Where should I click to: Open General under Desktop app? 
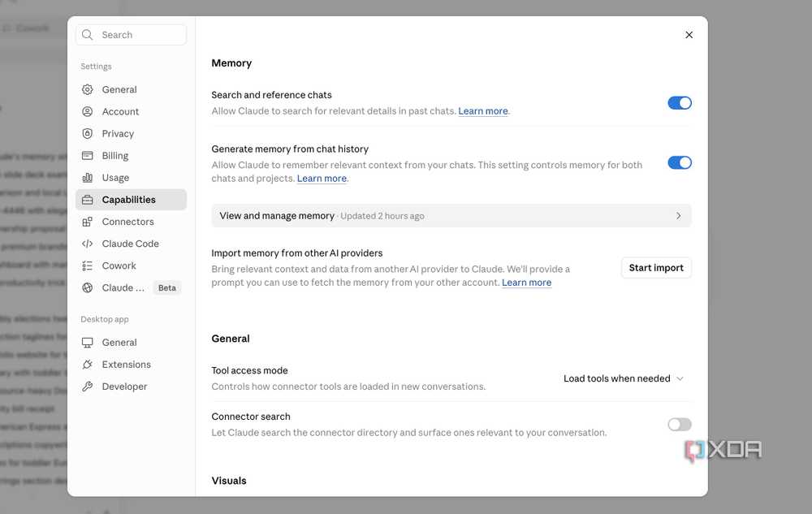click(x=131, y=342)
